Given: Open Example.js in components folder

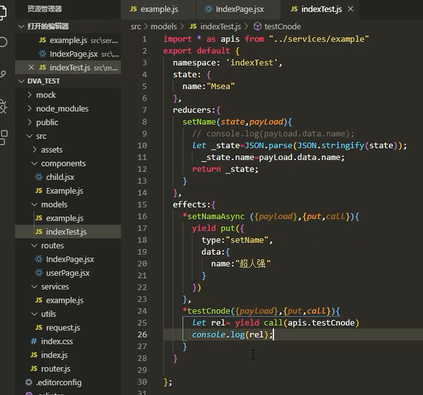Looking at the screenshot, I should coord(68,191).
